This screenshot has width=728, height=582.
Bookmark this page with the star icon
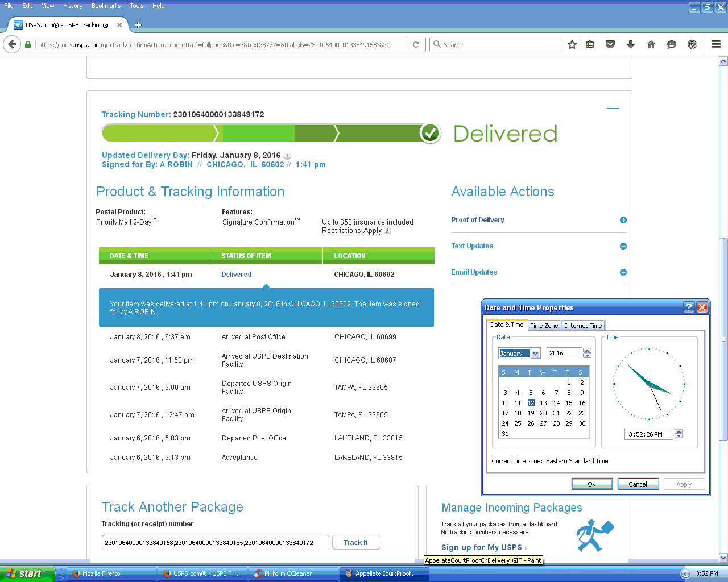[x=572, y=44]
